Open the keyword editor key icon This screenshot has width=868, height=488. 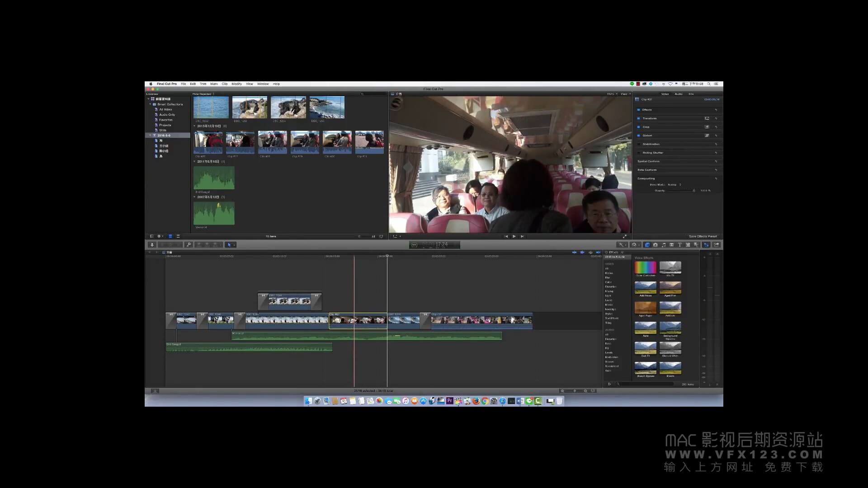click(189, 244)
